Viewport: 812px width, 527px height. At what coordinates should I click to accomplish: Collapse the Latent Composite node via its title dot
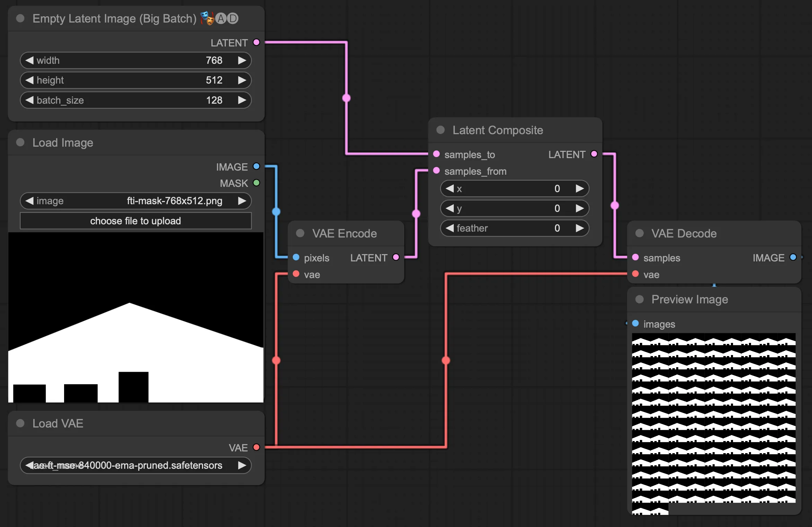point(440,130)
